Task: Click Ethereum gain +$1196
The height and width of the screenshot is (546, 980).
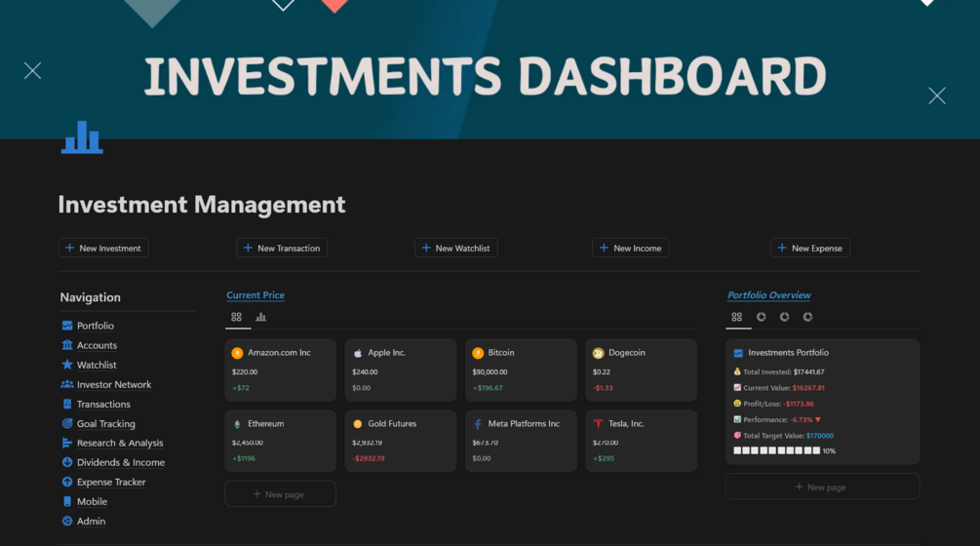Action: coord(244,458)
